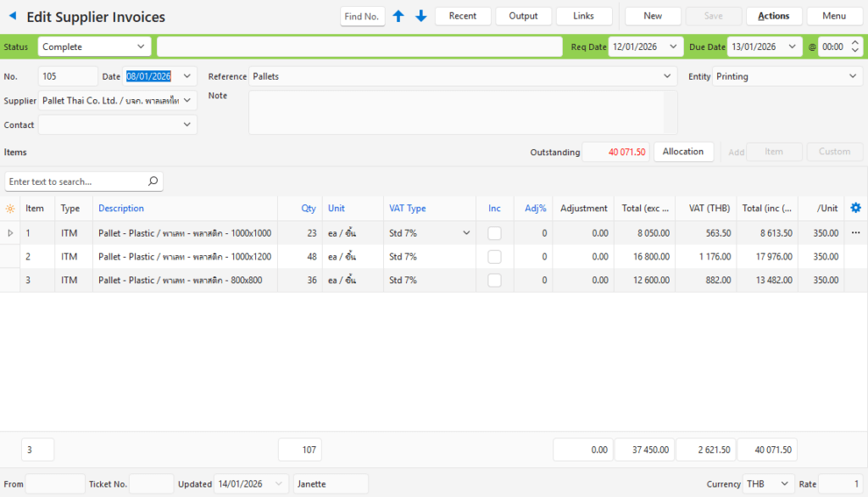Click the search magnifier icon in items filter

point(153,181)
